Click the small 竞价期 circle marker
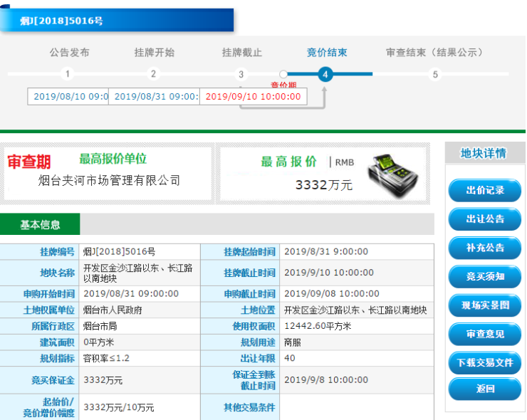This screenshot has height=420, width=527. [x=283, y=74]
